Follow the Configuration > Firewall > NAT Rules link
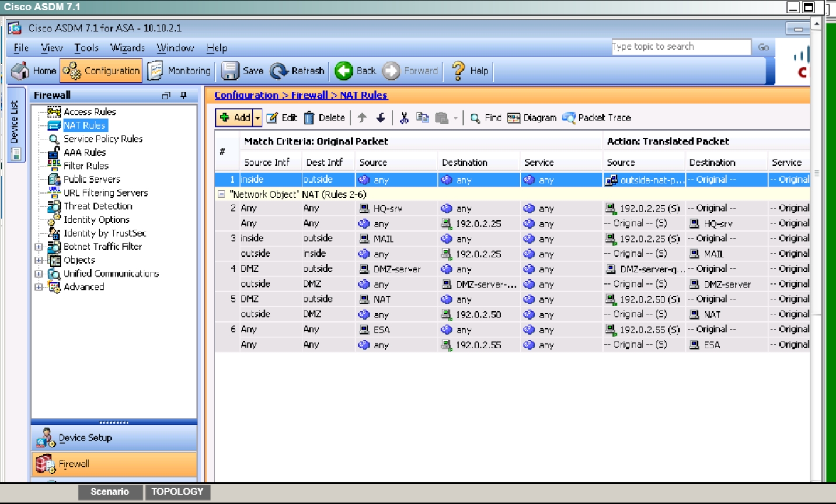Screen dimensions: 836x504 click(301, 95)
